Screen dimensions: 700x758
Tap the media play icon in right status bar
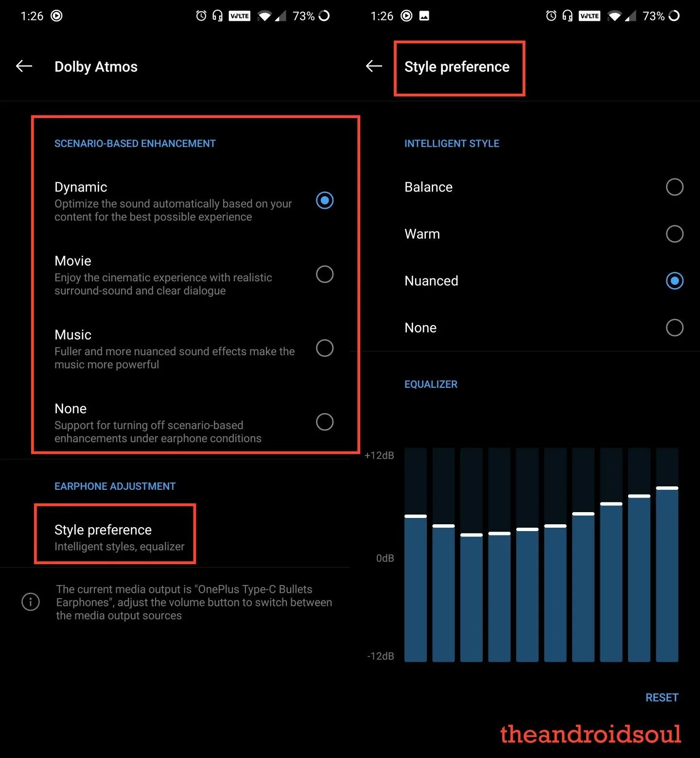point(406,16)
